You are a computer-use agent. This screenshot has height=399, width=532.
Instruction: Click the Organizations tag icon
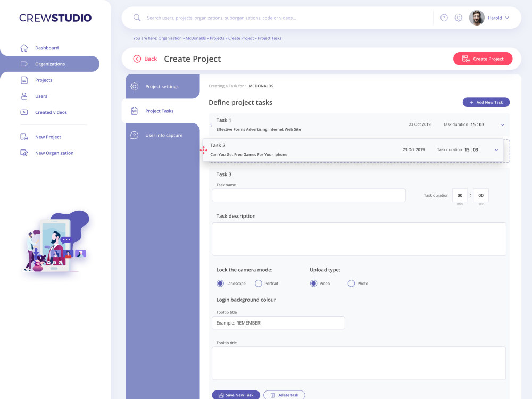tap(24, 64)
